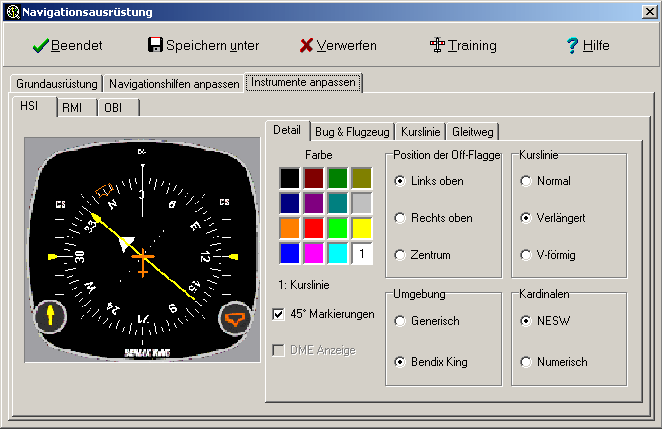Click the floppy disk Speichern unter icon
The height and width of the screenshot is (429, 662).
tap(155, 44)
